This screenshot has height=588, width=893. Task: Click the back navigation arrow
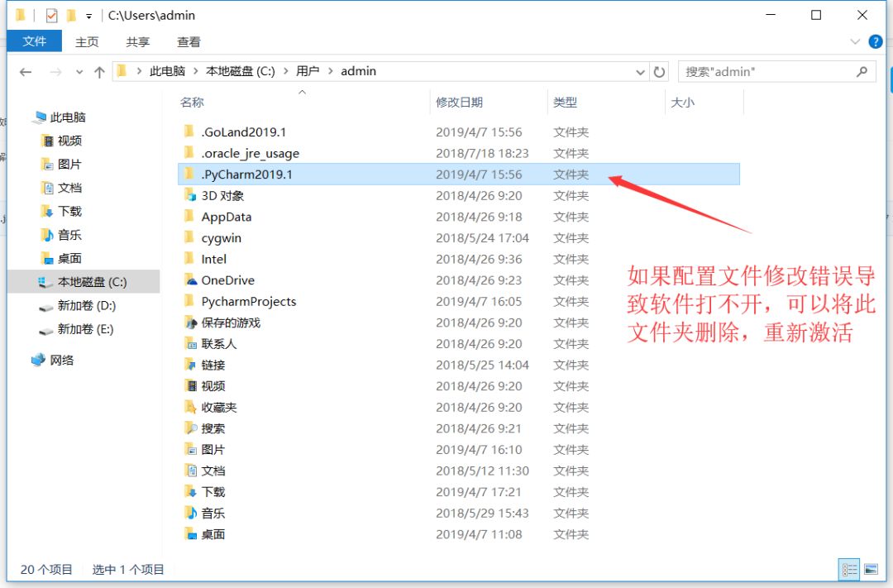point(25,71)
